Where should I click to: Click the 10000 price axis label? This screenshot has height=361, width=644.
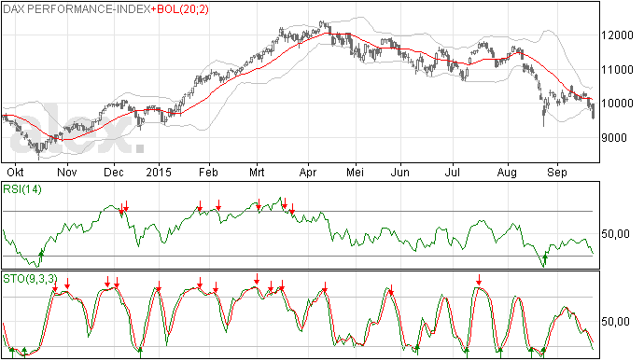point(617,104)
